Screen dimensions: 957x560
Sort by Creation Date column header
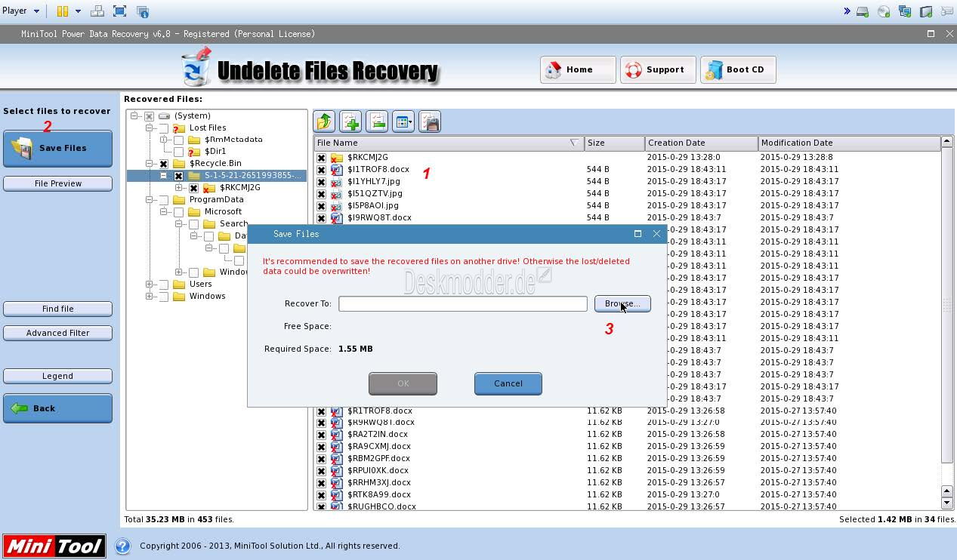(701, 143)
